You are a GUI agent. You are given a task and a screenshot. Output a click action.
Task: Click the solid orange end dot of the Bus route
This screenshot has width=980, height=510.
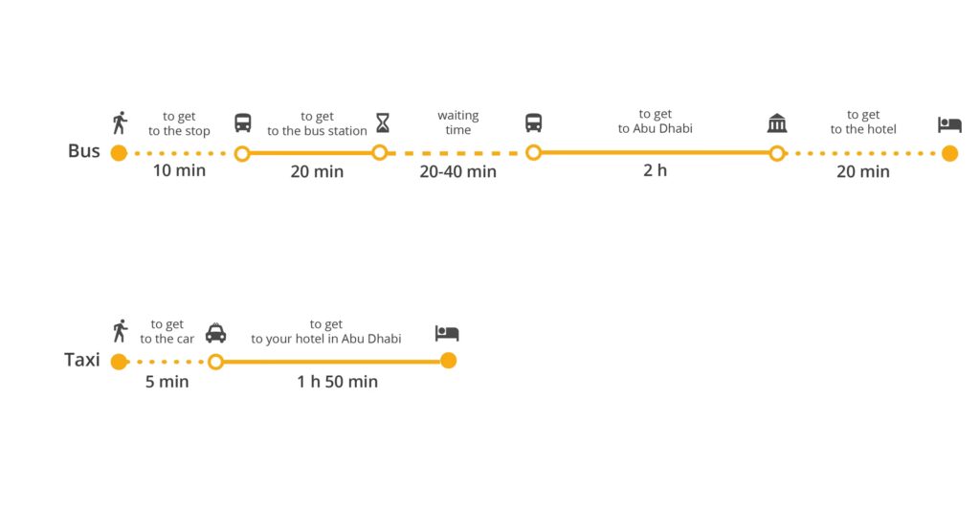point(949,153)
